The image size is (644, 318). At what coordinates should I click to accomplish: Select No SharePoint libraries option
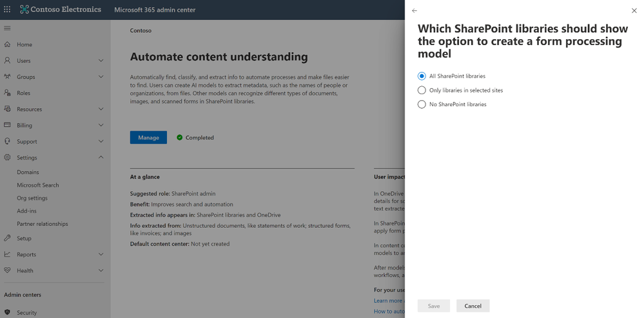pyautogui.click(x=422, y=104)
